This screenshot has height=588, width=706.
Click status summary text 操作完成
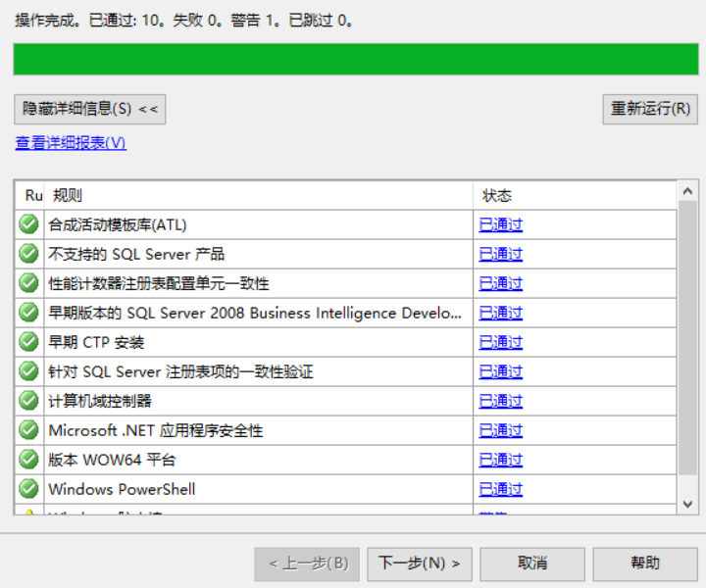183,21
